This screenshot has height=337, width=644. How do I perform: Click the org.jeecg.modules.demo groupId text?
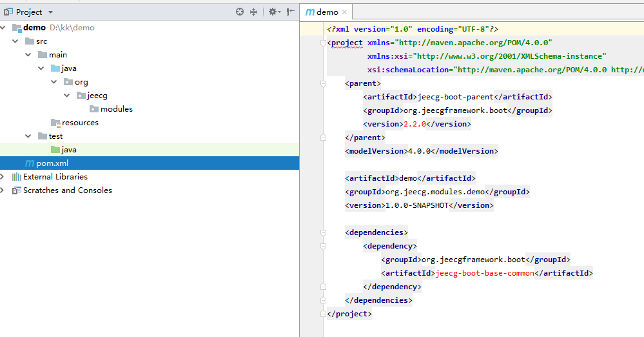tap(435, 192)
